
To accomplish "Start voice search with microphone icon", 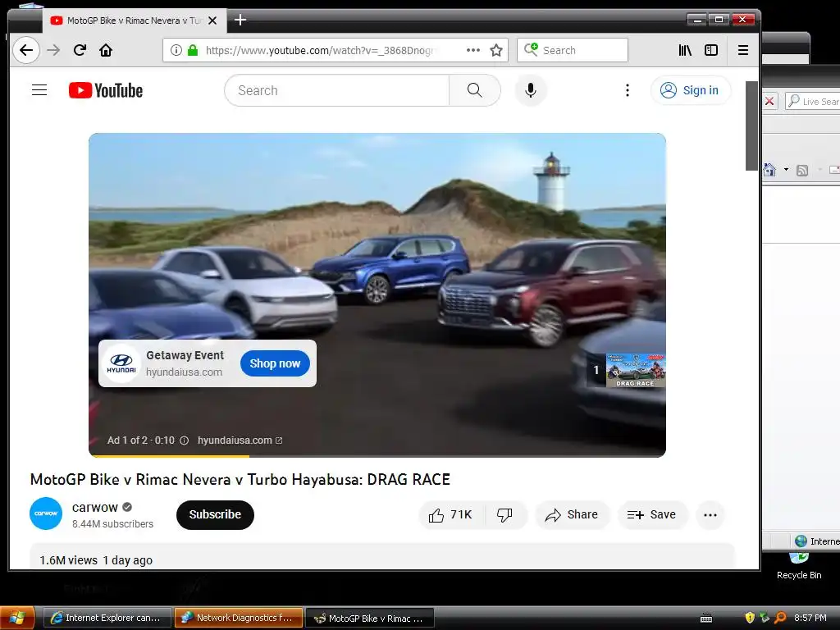I will [x=531, y=90].
